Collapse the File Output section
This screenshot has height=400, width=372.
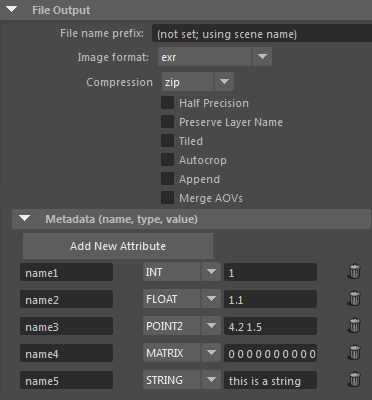click(12, 10)
